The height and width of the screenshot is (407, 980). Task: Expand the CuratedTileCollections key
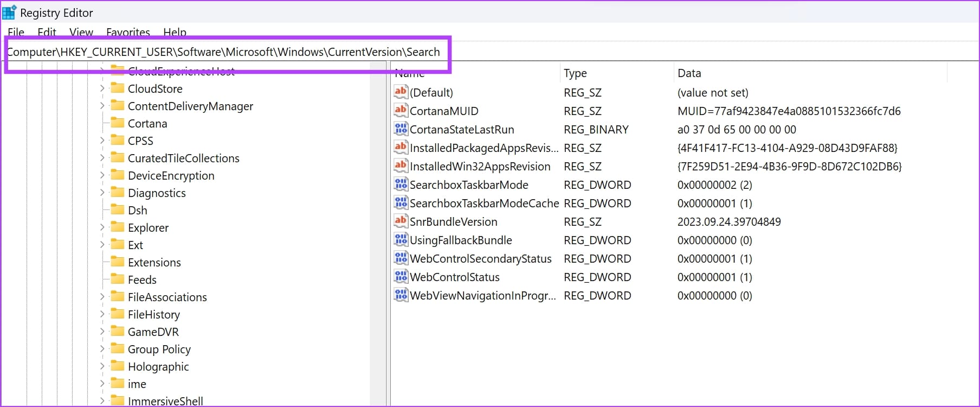(x=102, y=157)
